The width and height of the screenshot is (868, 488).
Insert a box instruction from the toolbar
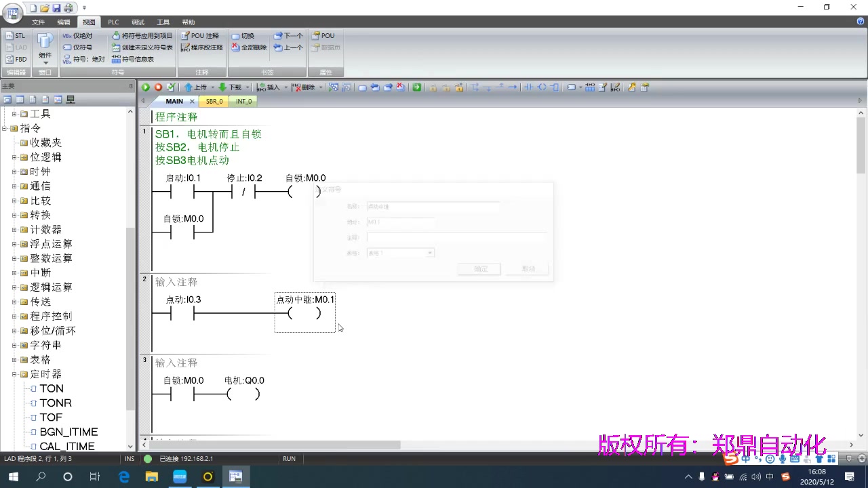click(554, 87)
